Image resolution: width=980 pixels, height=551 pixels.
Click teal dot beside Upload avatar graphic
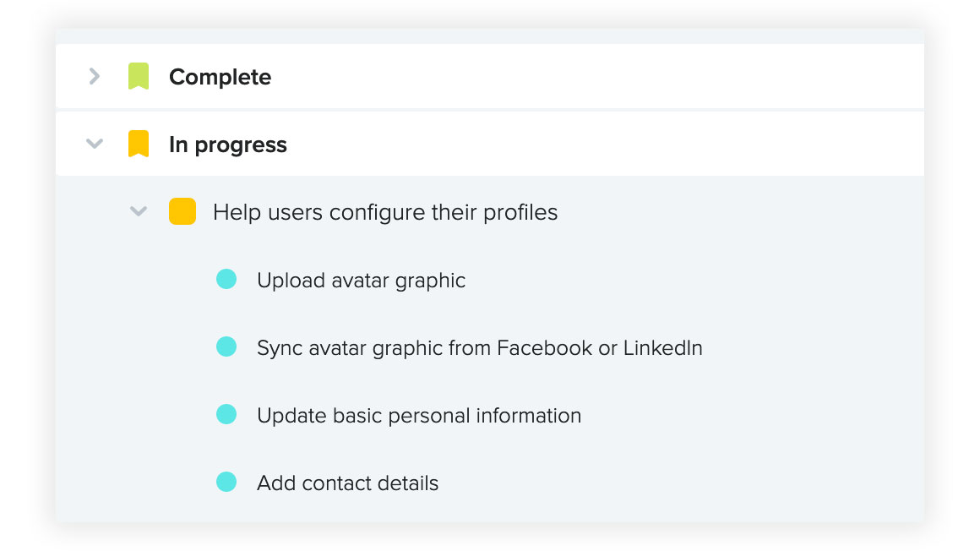pyautogui.click(x=226, y=279)
